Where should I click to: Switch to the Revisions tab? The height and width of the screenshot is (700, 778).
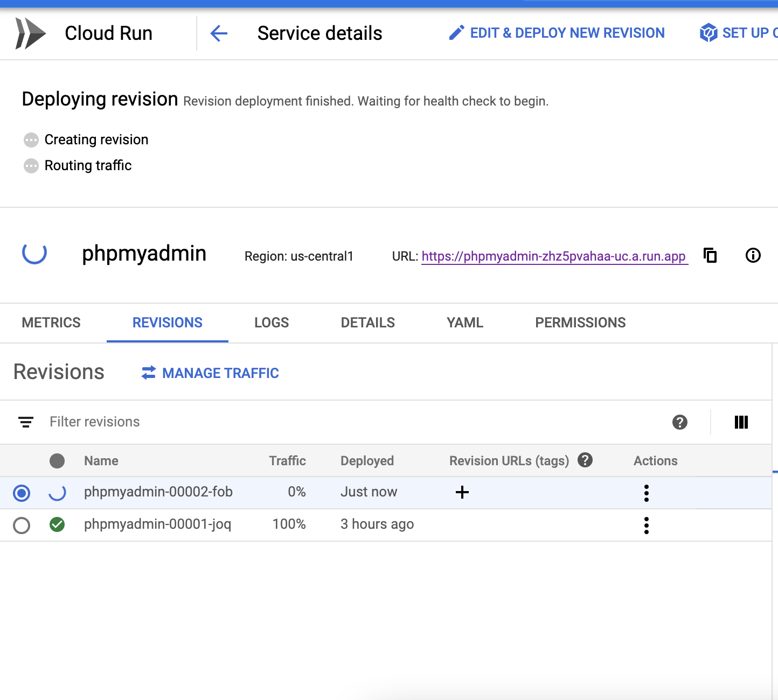pyautogui.click(x=168, y=323)
